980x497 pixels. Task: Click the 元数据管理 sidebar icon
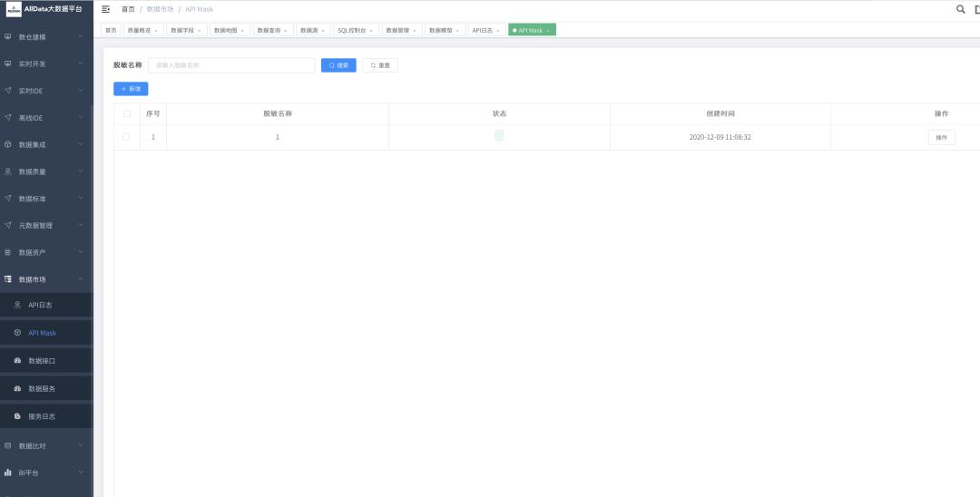7,226
